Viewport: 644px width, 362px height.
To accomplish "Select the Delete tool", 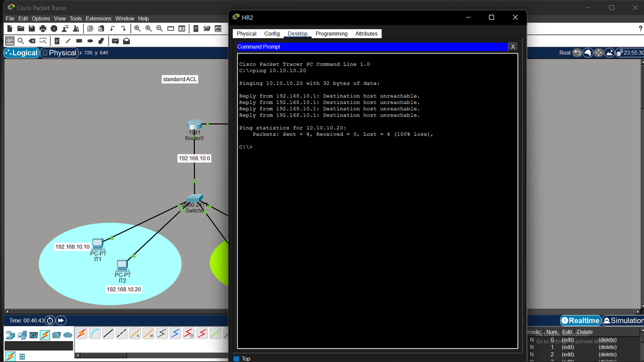I will [x=31, y=40].
